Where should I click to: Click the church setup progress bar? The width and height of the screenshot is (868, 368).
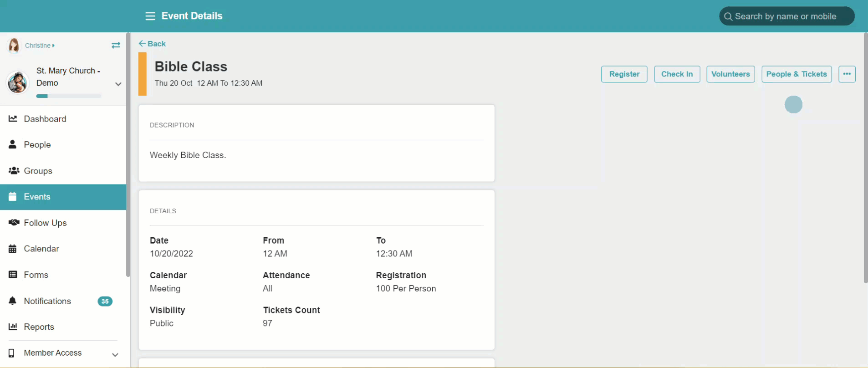[x=69, y=96]
